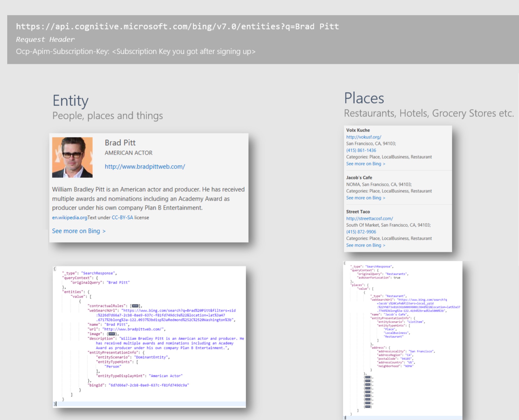Click See more on Bing under Street Taco
Screen dimensions: 519x420
(x=366, y=245)
